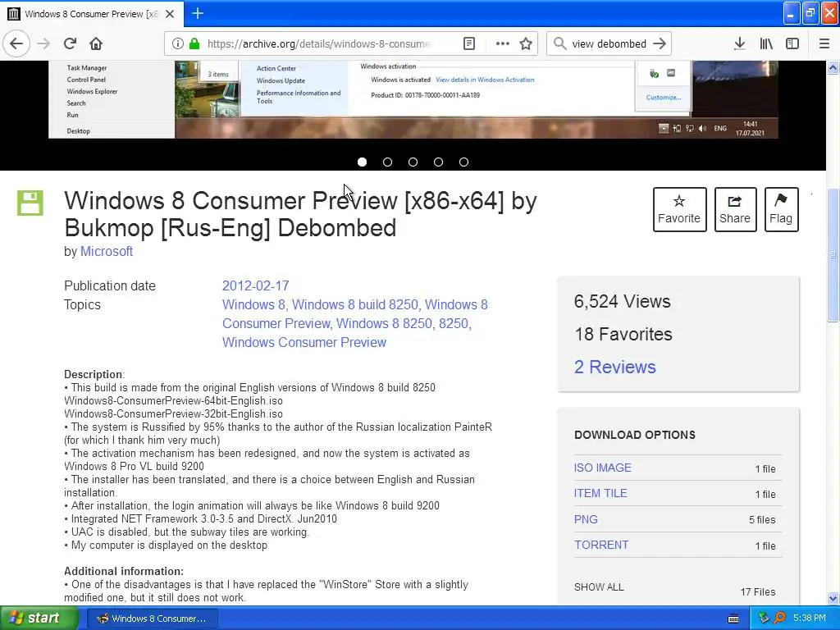
Task: Toggle the sidebar view
Action: click(792, 43)
